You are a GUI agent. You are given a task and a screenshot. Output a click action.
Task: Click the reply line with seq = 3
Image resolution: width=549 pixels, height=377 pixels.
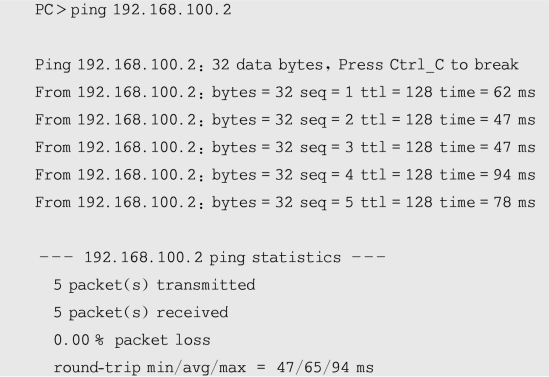(x=285, y=148)
